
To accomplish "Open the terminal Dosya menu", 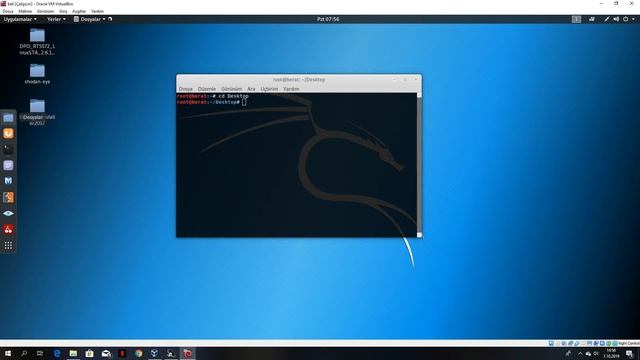I will (x=186, y=89).
